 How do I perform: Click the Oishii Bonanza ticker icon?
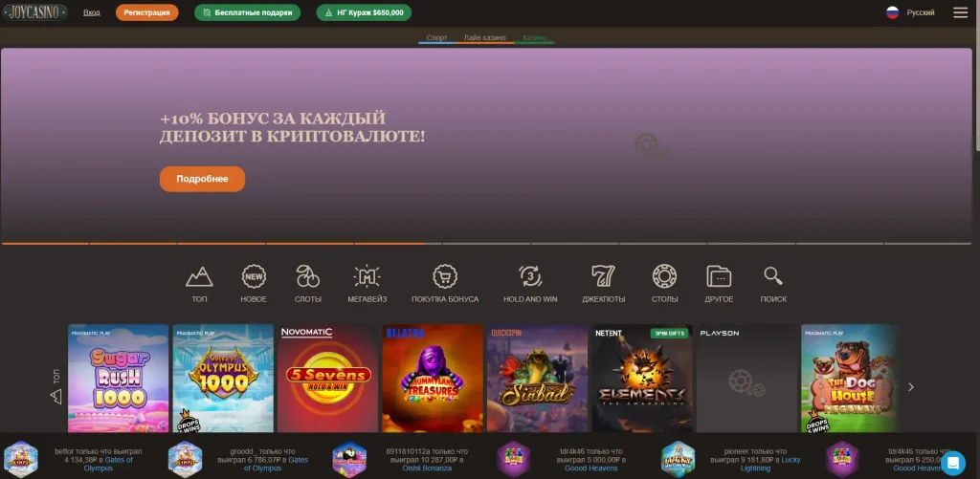[x=349, y=460]
